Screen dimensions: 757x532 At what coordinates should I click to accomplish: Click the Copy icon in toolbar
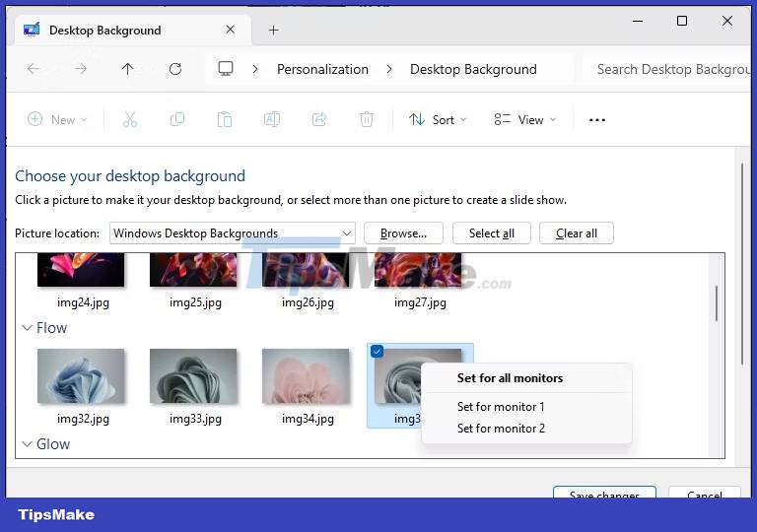tap(177, 119)
